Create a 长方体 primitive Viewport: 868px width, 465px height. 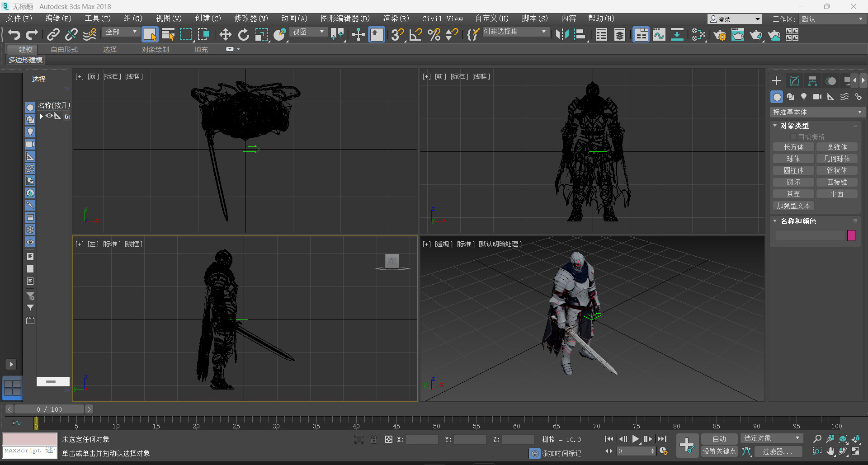coord(793,147)
